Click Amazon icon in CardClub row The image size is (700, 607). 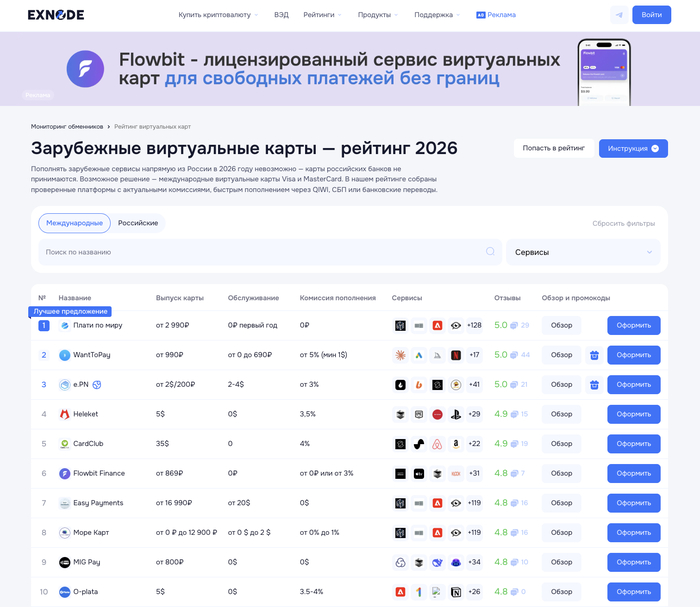(x=456, y=444)
